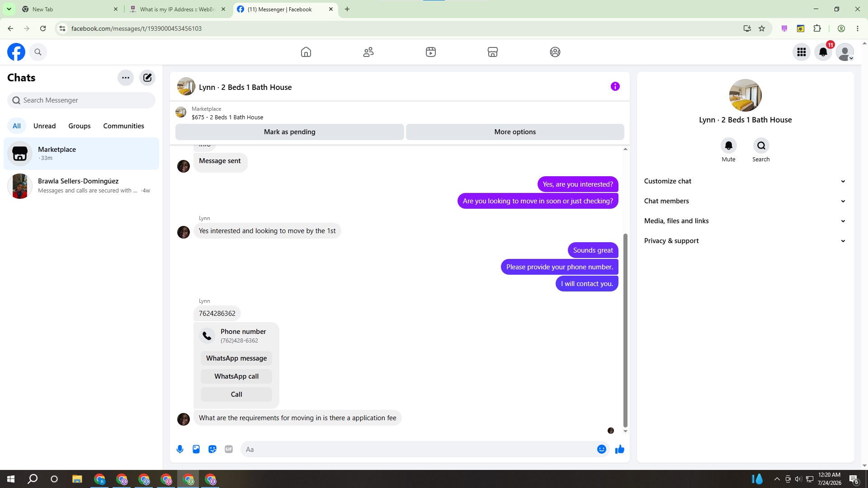This screenshot has height=488, width=868.
Task: Select the Unread chats filter
Action: 45,126
